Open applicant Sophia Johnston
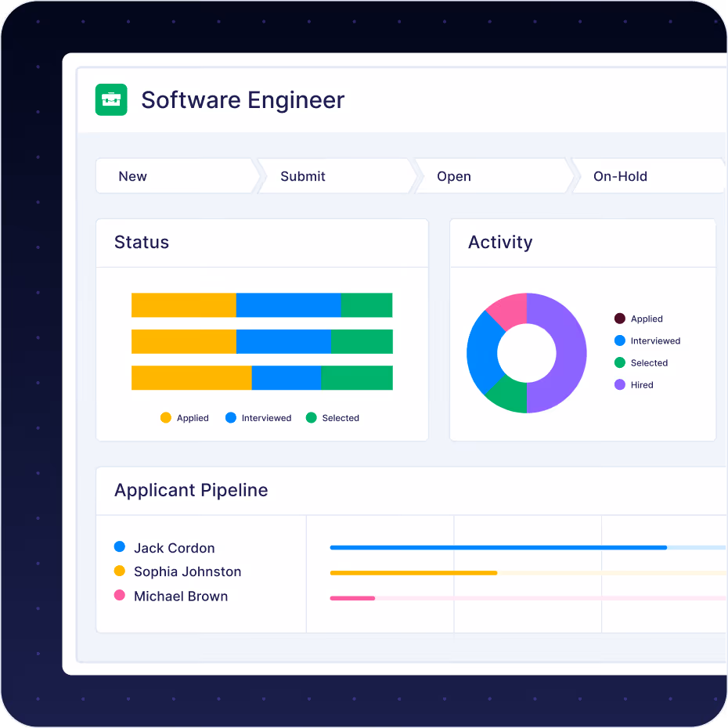 pos(188,571)
